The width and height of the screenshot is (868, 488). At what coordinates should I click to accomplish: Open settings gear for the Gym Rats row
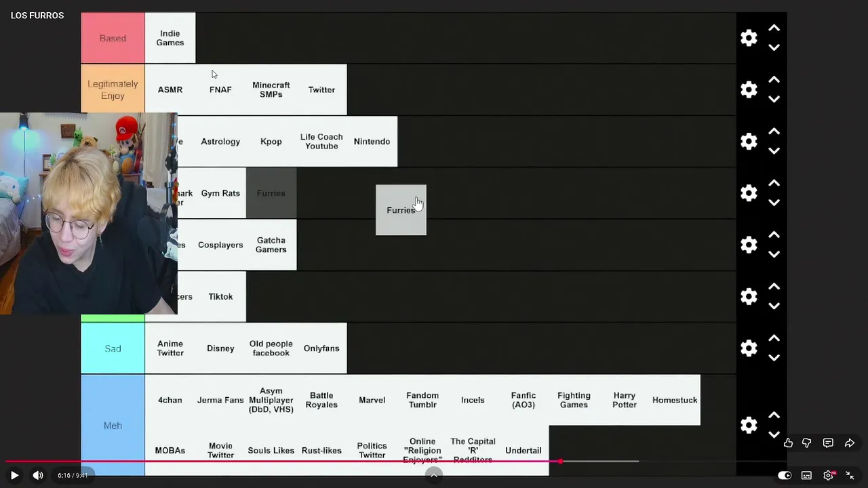749,193
